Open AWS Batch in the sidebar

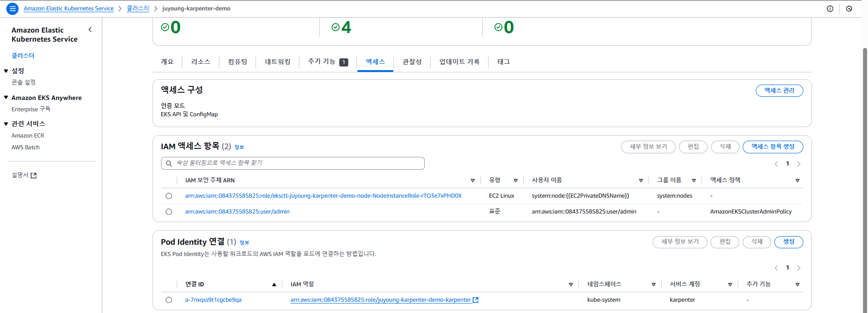26,147
